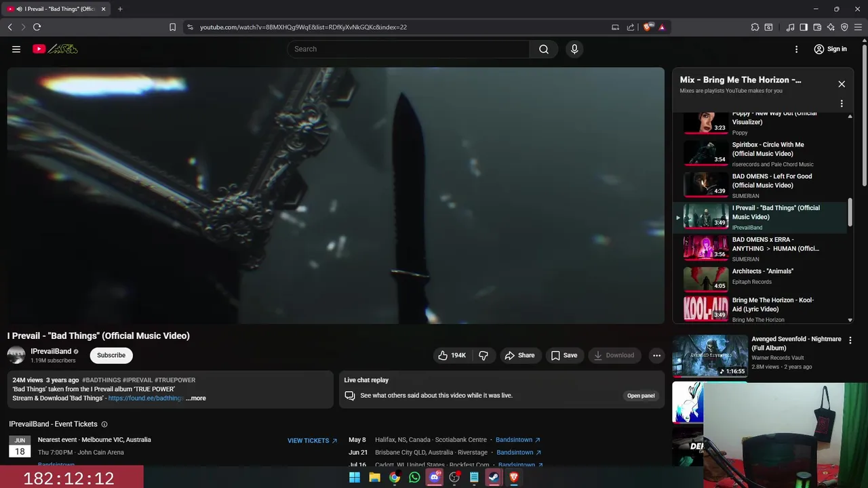Open the IPrevailBand channel name link
This screenshot has height=488, width=868.
click(x=51, y=351)
